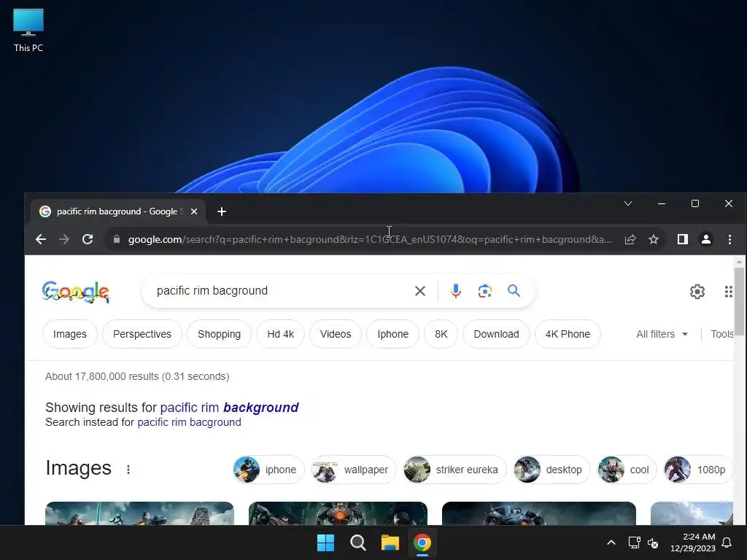Click the browser forward arrow
The width and height of the screenshot is (747, 560).
pos(64,239)
